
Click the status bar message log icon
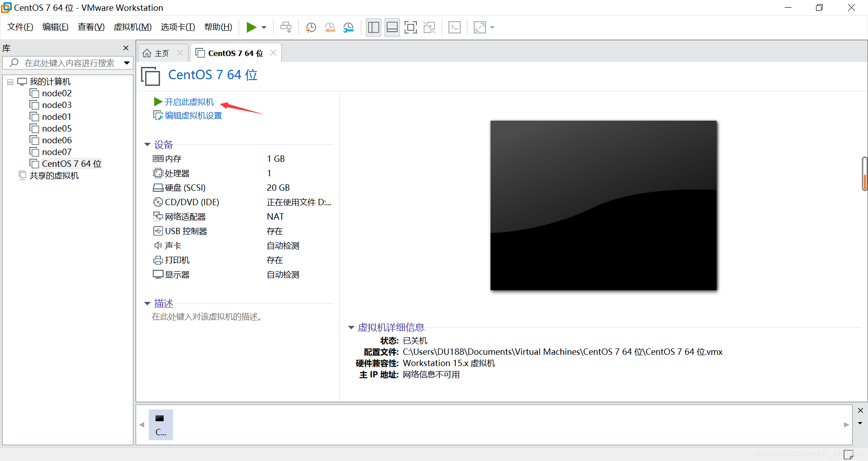(x=849, y=454)
